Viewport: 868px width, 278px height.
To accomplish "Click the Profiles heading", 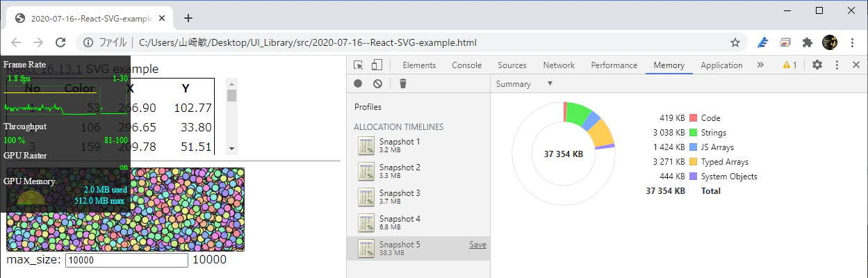I will (368, 107).
